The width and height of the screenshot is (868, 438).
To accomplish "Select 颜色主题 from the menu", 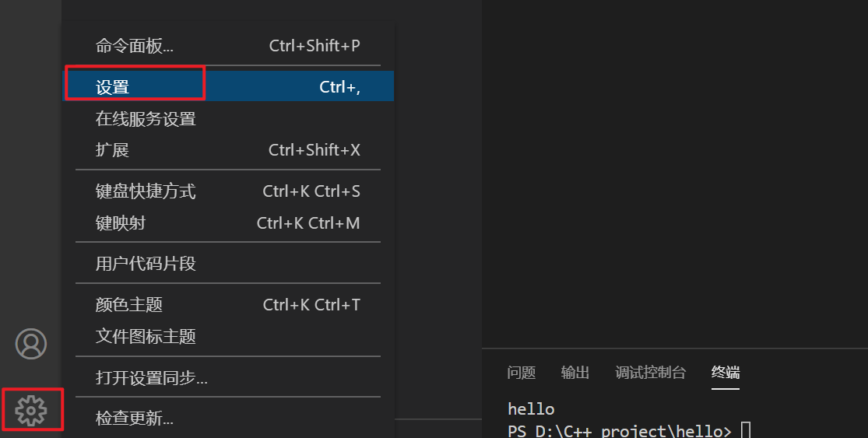I will [x=228, y=304].
